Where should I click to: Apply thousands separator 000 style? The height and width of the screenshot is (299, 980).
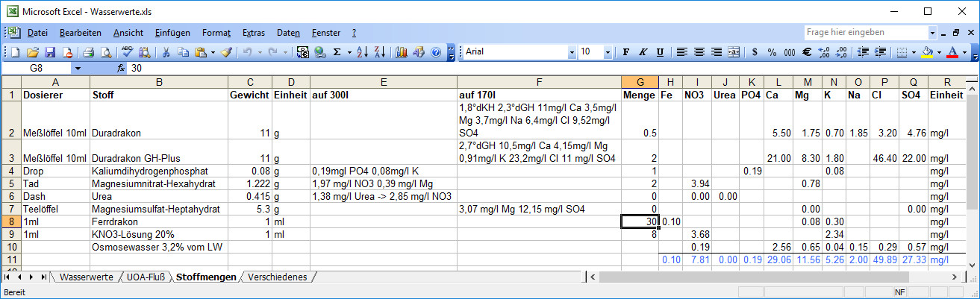[x=789, y=52]
